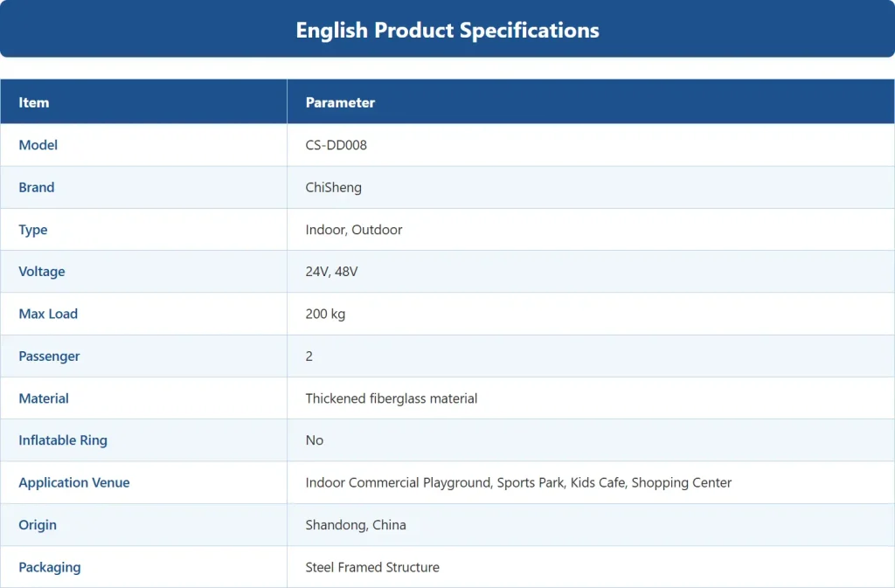Image resolution: width=895 pixels, height=588 pixels.
Task: Select the 24V, 48V voltage value
Action: pyautogui.click(x=331, y=272)
